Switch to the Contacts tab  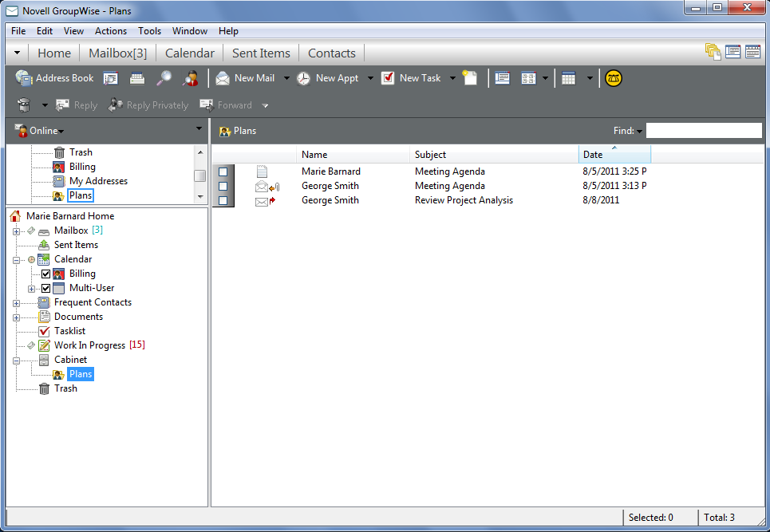coord(331,53)
